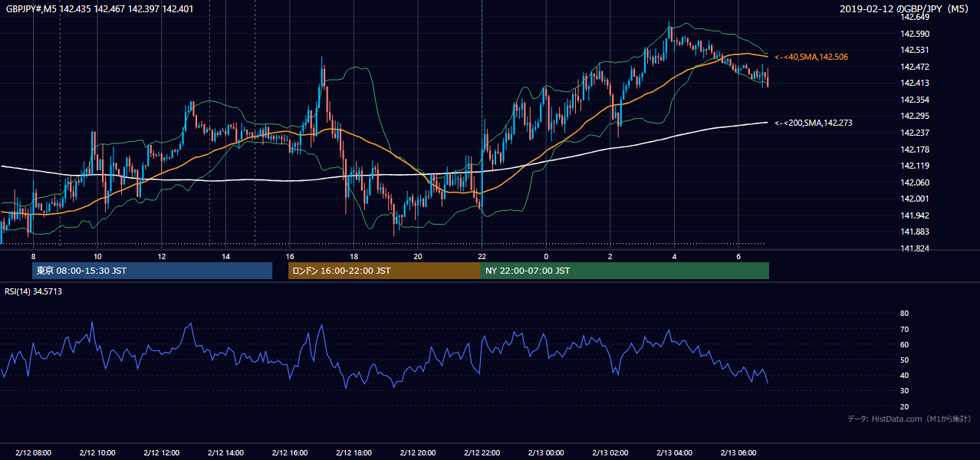Click price axis label 142.413
This screenshot has height=460, width=980.
click(914, 83)
